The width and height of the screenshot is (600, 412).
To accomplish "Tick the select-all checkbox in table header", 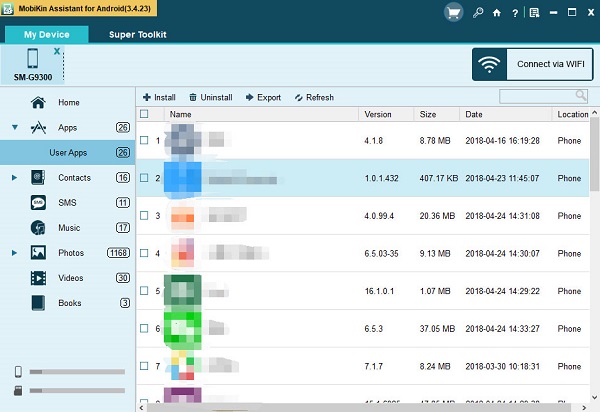I will (144, 115).
